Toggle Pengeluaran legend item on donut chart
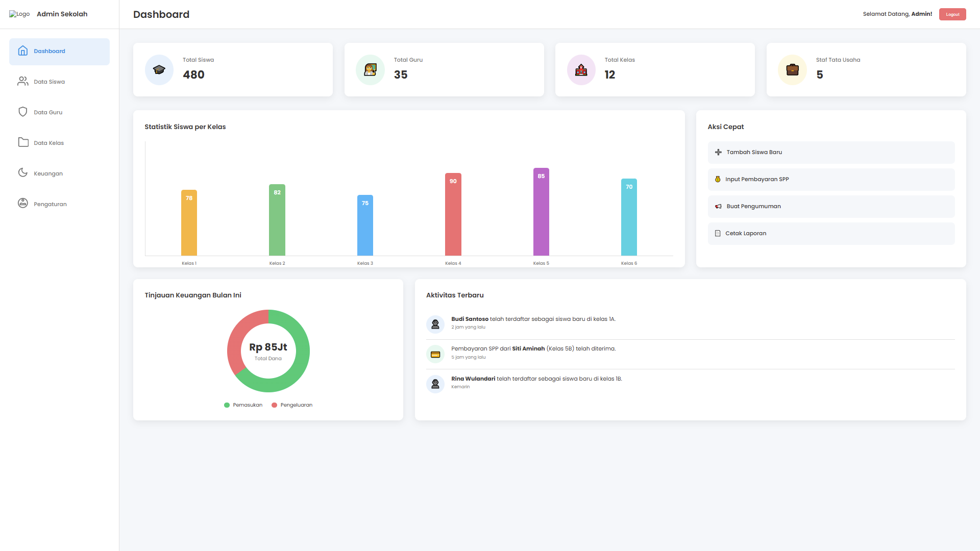The width and height of the screenshot is (980, 551). [292, 405]
